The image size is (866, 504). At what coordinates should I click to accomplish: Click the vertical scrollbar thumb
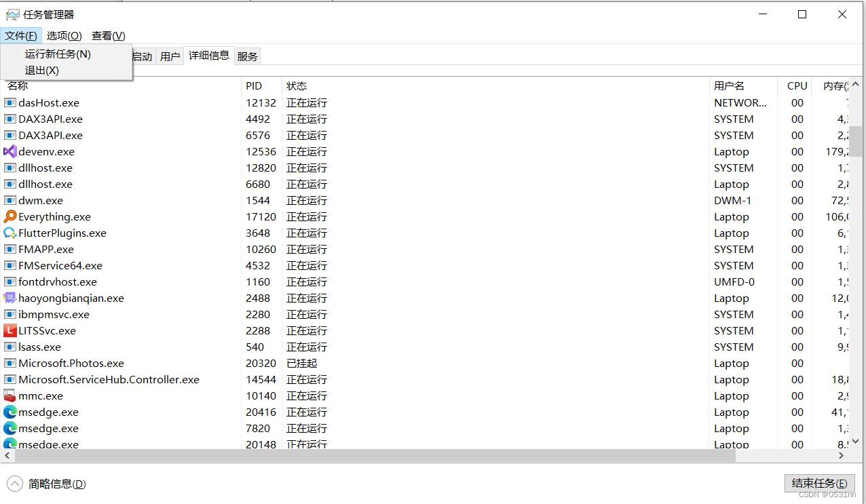click(x=856, y=141)
